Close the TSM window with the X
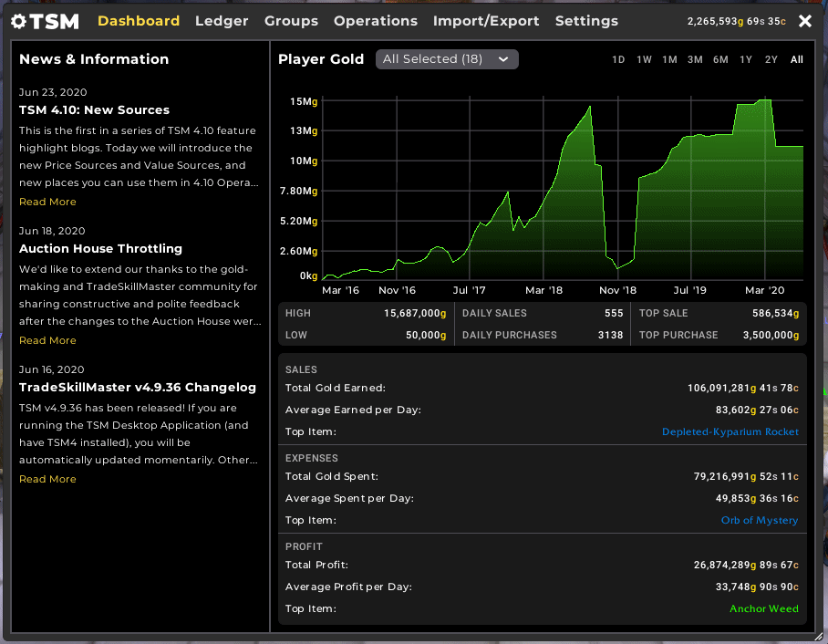 (x=805, y=21)
